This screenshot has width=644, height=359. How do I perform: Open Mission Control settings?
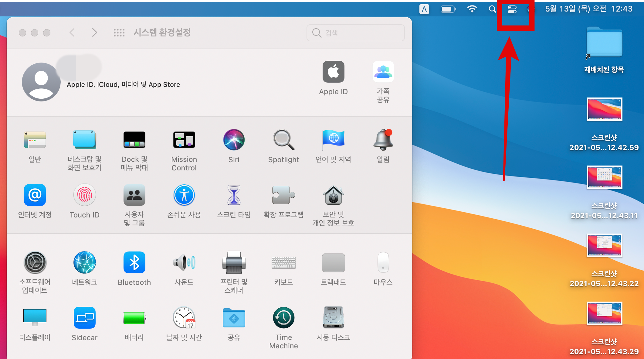click(184, 140)
